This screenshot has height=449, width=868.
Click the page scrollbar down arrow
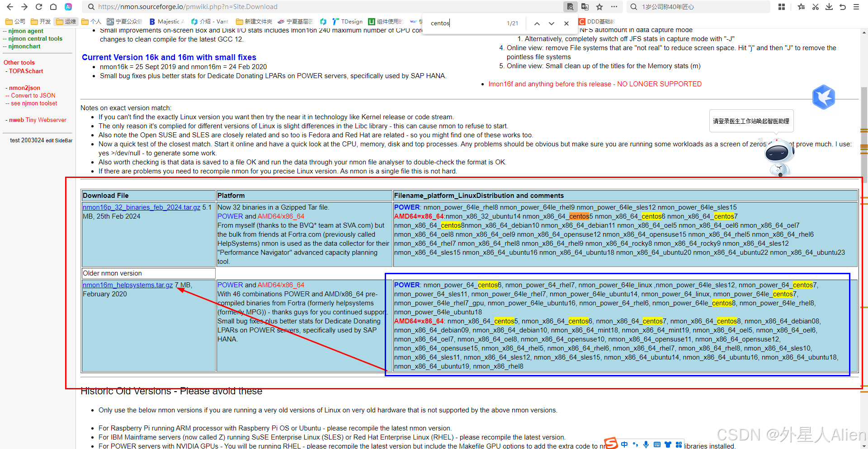864,445
